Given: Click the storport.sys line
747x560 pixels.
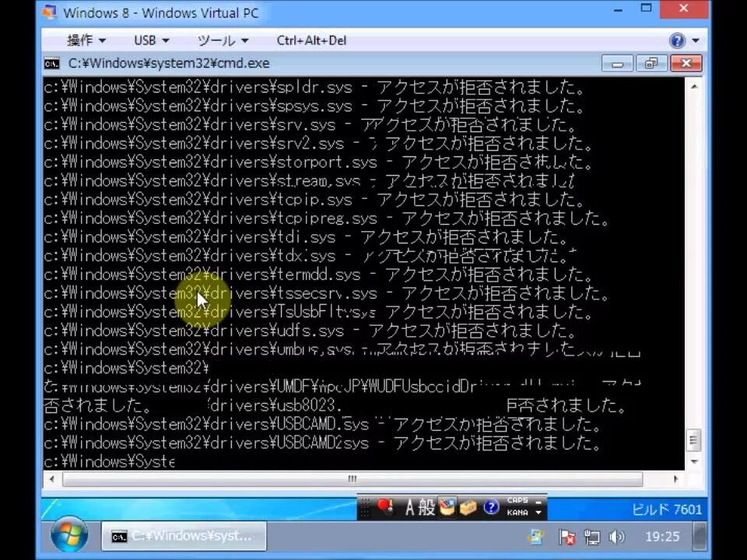Looking at the screenshot, I should coord(318,163).
